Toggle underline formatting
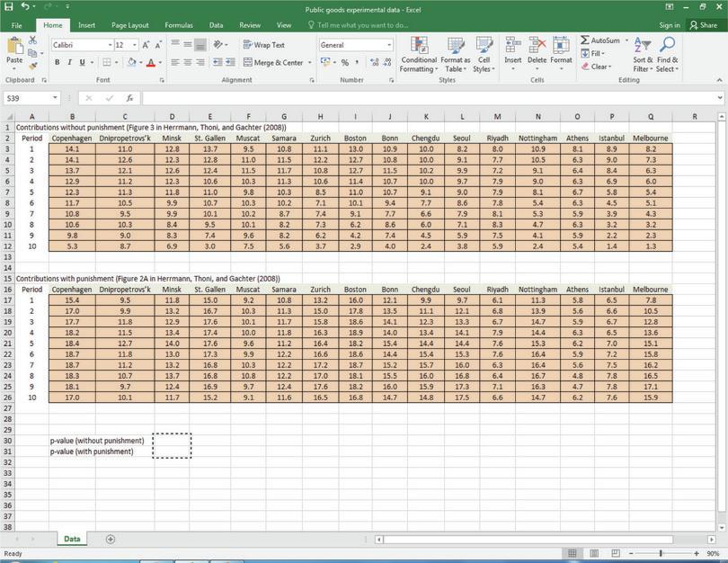728x563 pixels. [80, 64]
